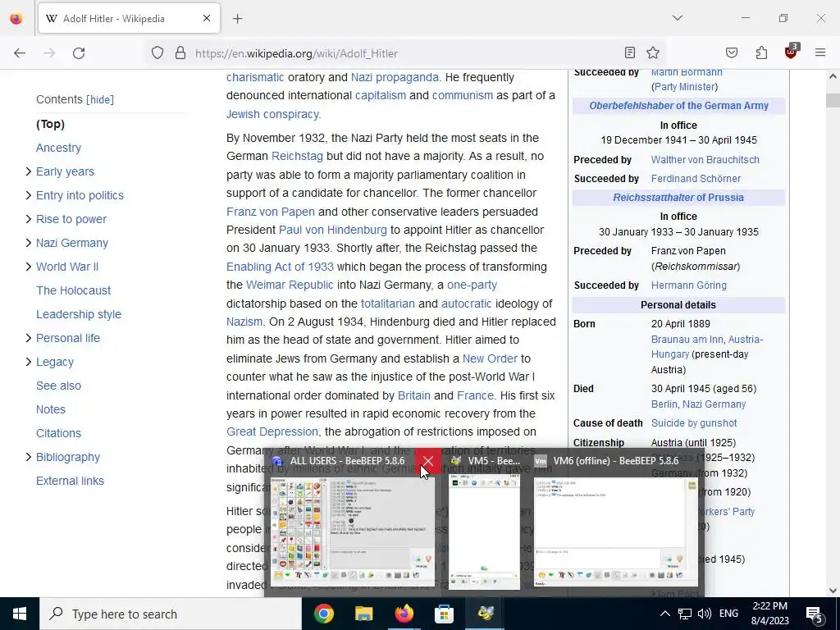Follow the Paul von Hindenburg link

pos(333,230)
